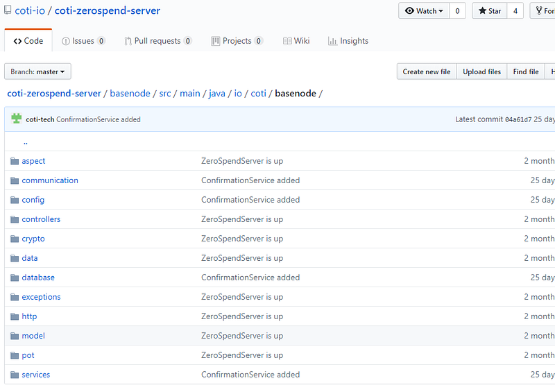This screenshot has height=392, width=555.
Task: Click folder icon next to pot
Action: 15,355
